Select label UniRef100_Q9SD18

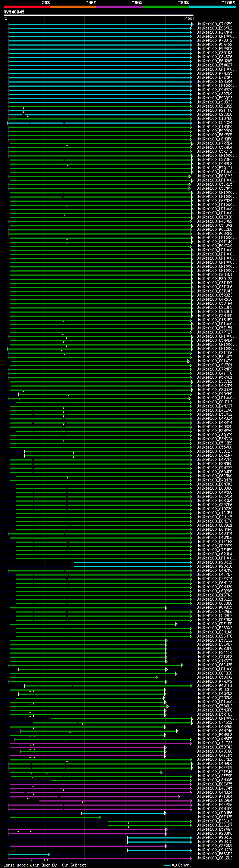(214, 115)
